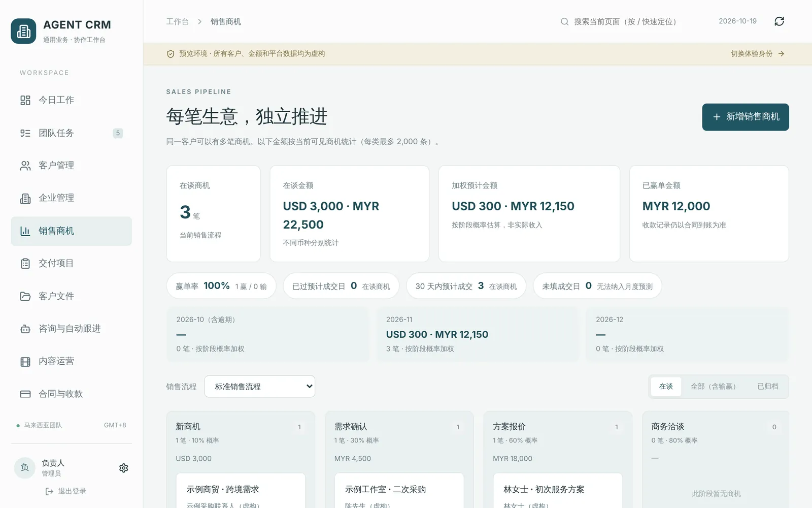Switch to the 在谈 filter tab

(x=666, y=387)
